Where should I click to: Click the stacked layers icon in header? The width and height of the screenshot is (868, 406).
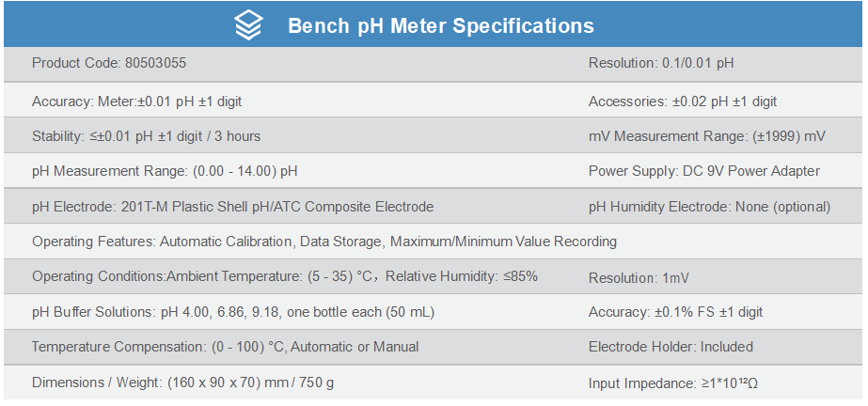(x=248, y=25)
